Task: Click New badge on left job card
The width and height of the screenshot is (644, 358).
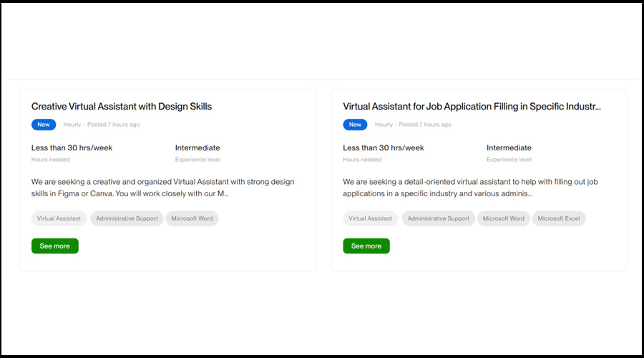Action: [44, 125]
